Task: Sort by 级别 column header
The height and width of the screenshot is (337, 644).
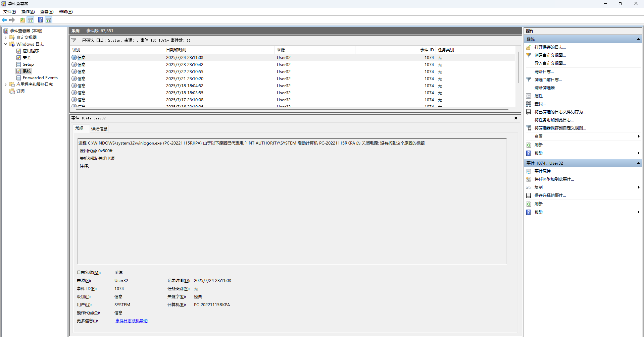Action: (x=117, y=50)
